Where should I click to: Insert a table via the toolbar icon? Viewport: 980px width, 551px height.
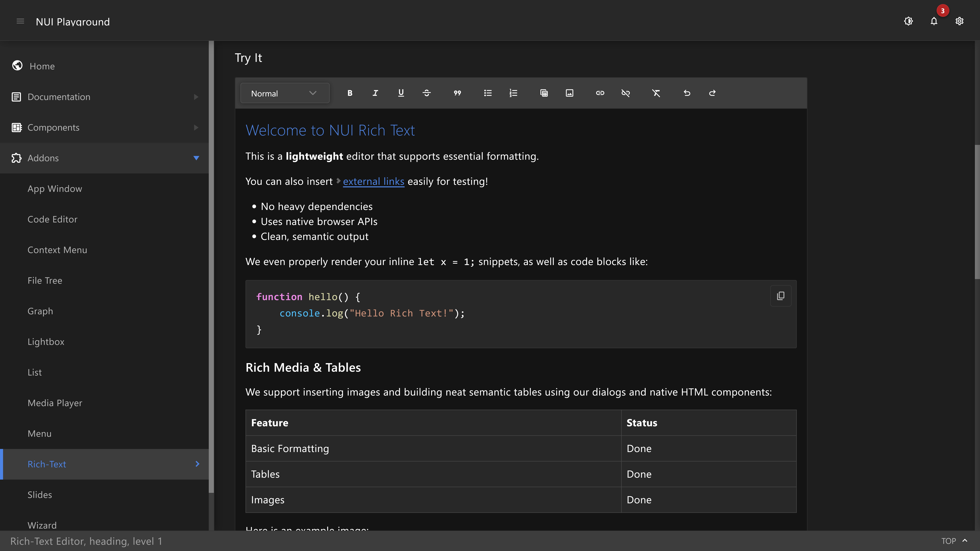[x=544, y=93]
